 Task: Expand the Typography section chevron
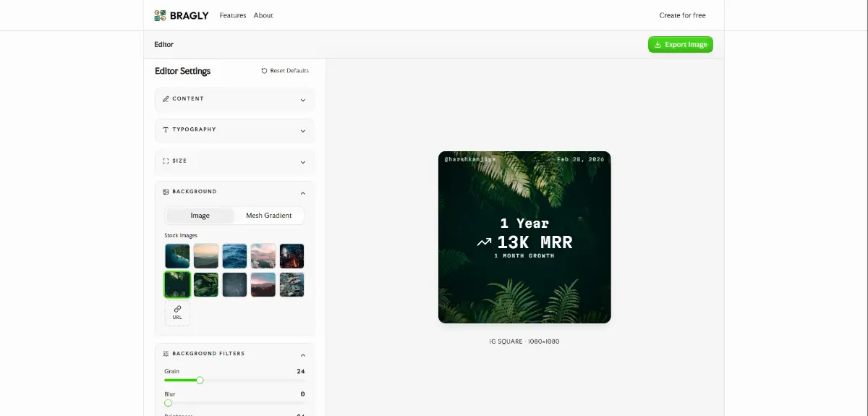[x=302, y=131]
